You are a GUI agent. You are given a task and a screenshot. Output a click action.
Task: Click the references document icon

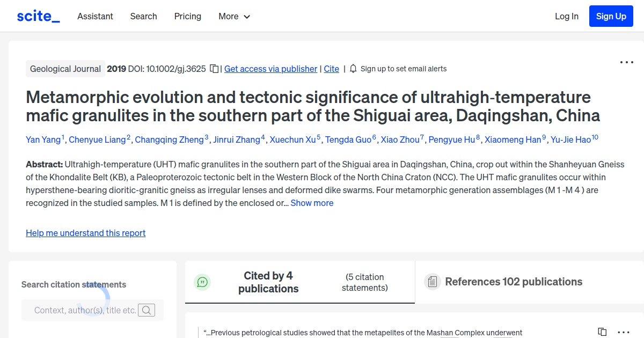(x=432, y=281)
